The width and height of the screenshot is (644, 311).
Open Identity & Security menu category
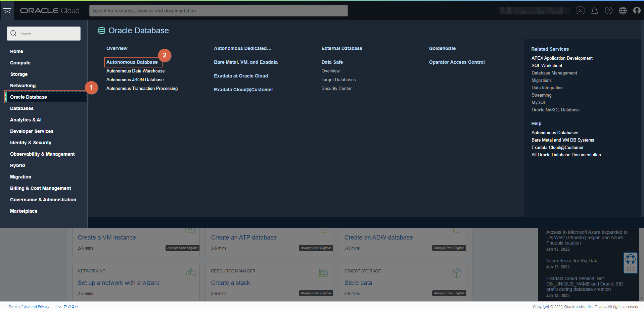(x=31, y=143)
